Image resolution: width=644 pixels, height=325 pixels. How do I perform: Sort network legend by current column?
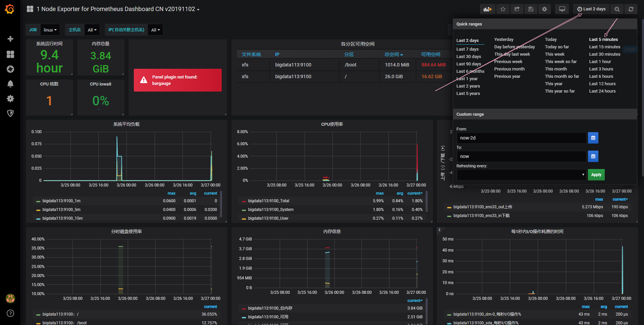pyautogui.click(x=620, y=199)
